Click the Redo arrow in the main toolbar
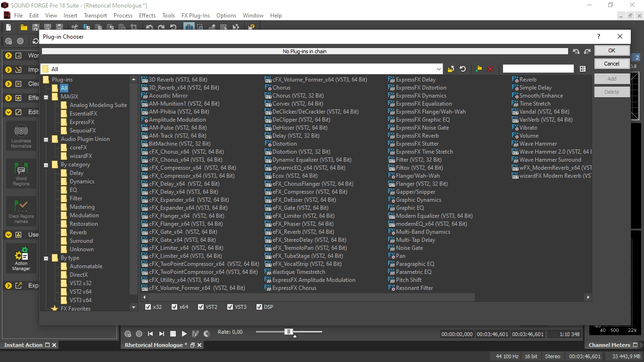Screen dimensions: 644x362 click(x=161, y=27)
